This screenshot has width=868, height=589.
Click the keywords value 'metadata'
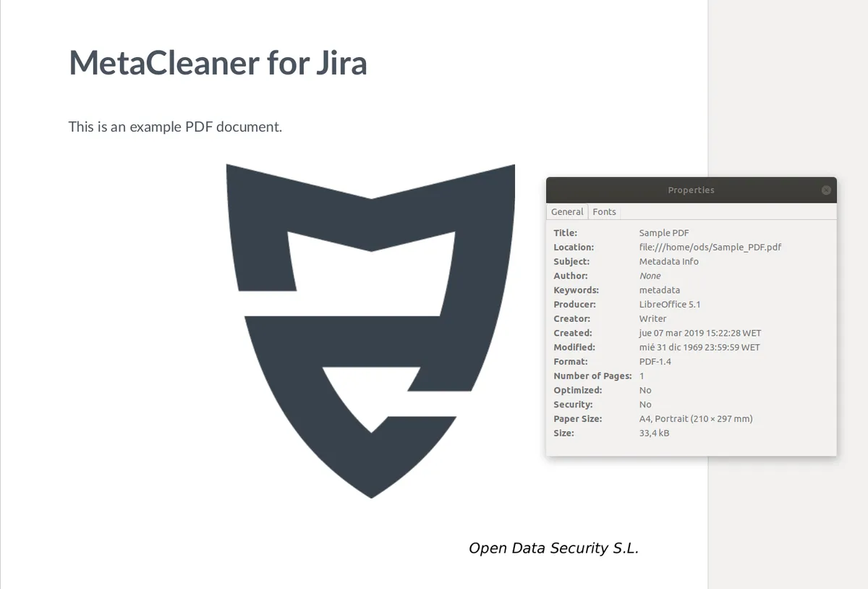(x=660, y=290)
